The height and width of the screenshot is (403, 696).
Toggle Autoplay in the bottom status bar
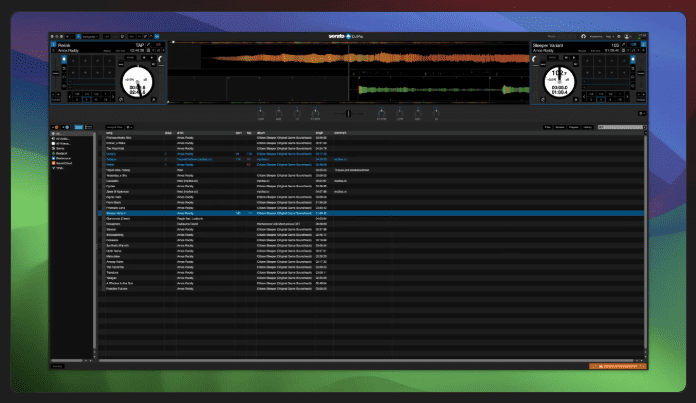57,366
